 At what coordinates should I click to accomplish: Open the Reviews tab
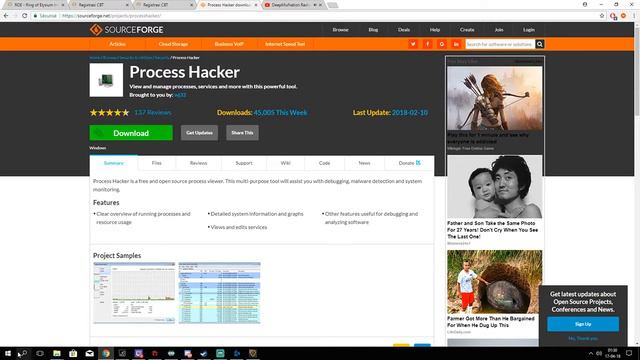point(198,163)
